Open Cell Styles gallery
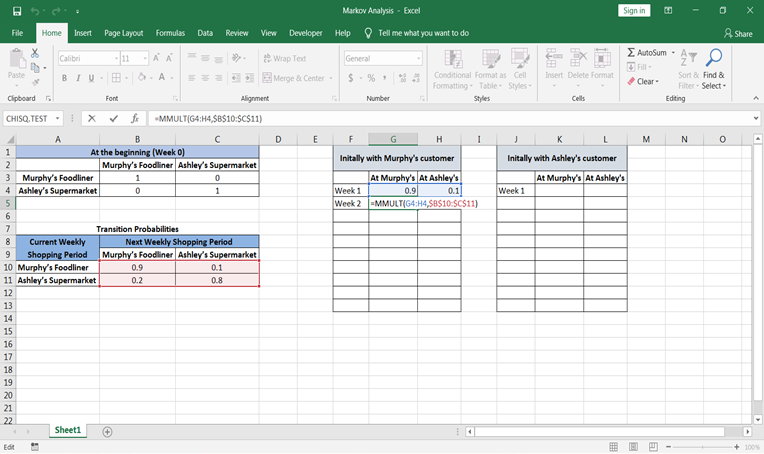 pyautogui.click(x=520, y=69)
